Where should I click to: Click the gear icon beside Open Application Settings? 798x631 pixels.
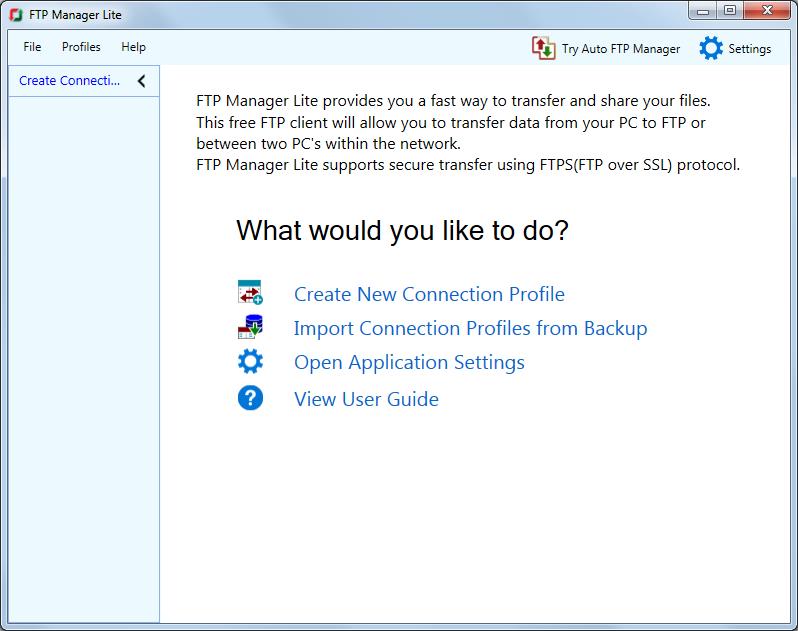click(250, 361)
